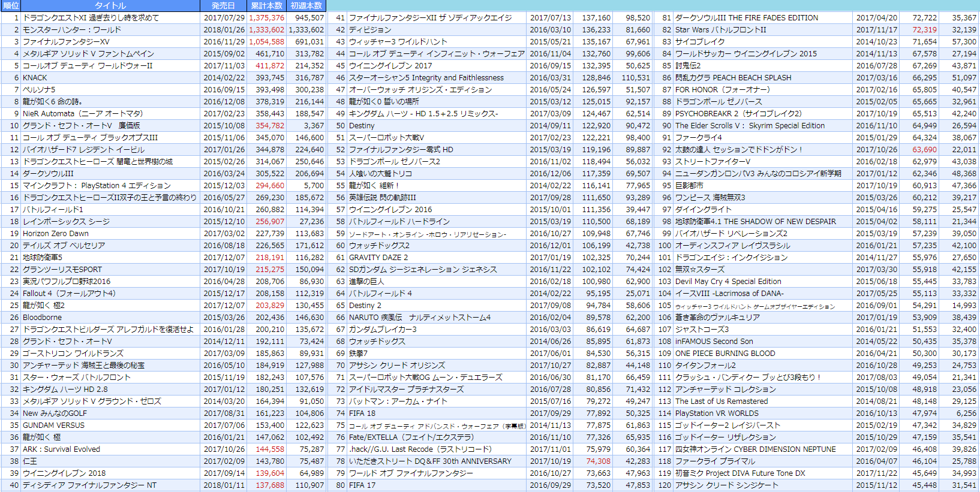Select ONE PIECE BURNING BLOOD title
The width and height of the screenshot is (980, 492).
pyautogui.click(x=725, y=354)
